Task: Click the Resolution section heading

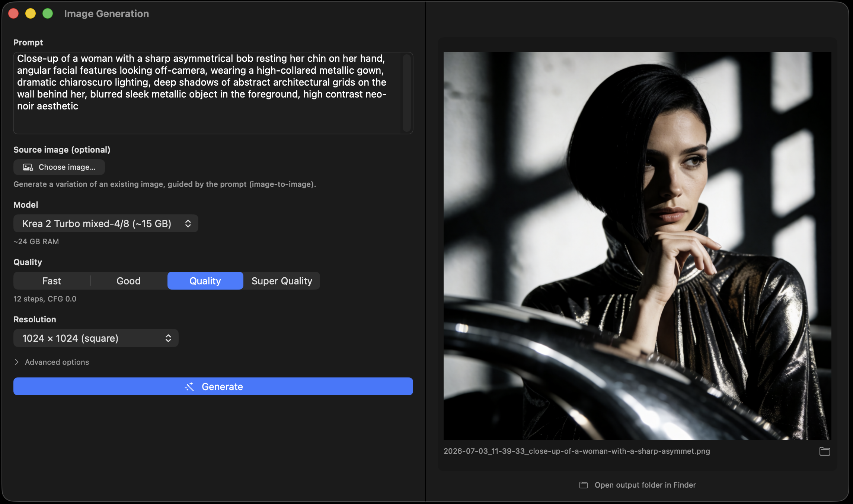Action: point(35,319)
